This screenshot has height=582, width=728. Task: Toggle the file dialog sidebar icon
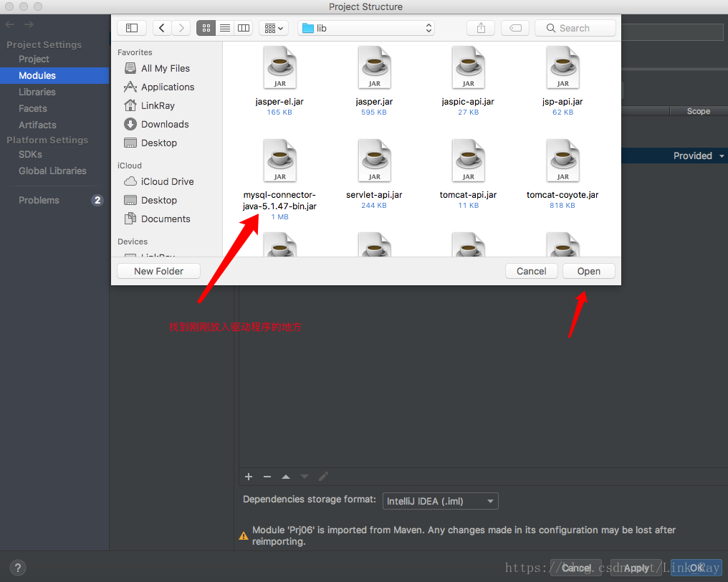point(132,29)
